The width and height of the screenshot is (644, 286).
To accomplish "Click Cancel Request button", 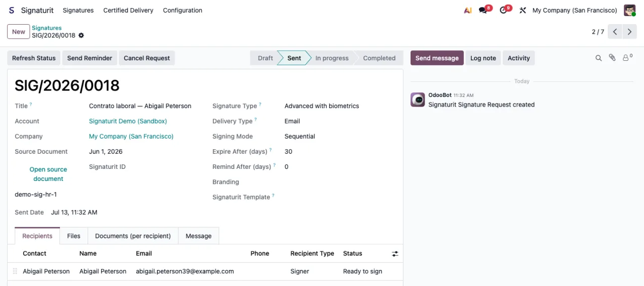I will click(x=147, y=58).
